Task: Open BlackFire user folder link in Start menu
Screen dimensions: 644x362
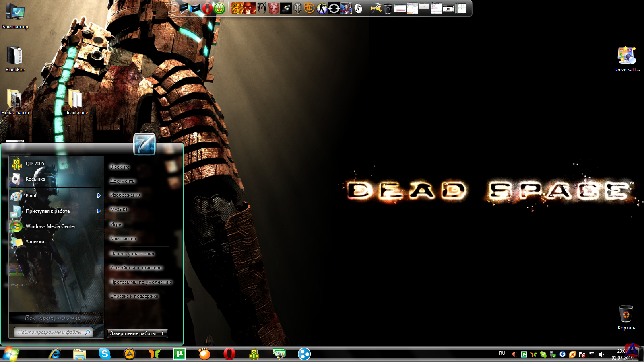Action: 120,167
